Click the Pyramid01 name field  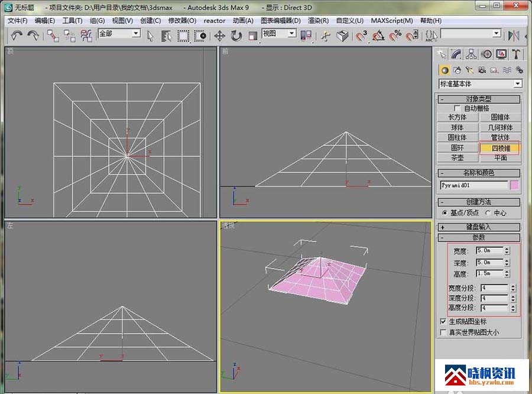coord(473,185)
